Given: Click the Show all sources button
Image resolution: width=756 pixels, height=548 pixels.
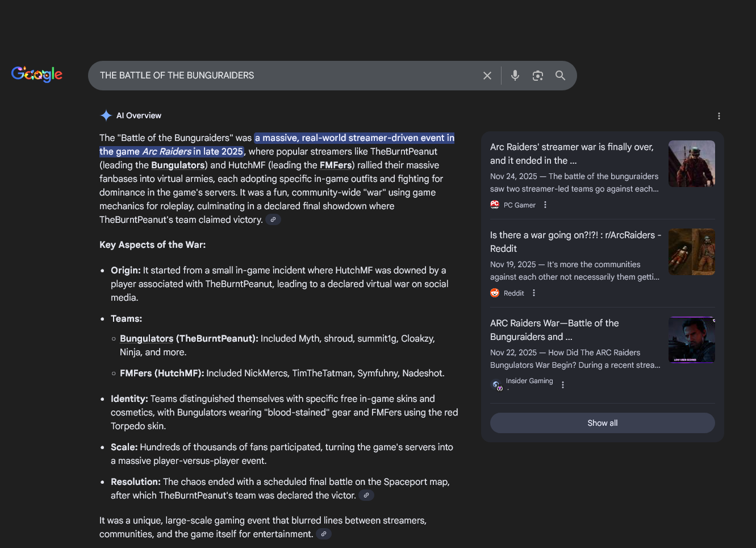Looking at the screenshot, I should pyautogui.click(x=603, y=423).
